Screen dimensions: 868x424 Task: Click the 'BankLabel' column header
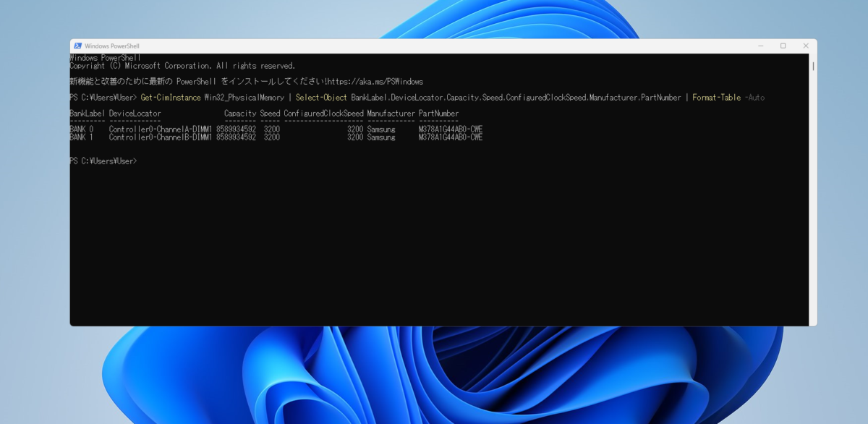(87, 114)
